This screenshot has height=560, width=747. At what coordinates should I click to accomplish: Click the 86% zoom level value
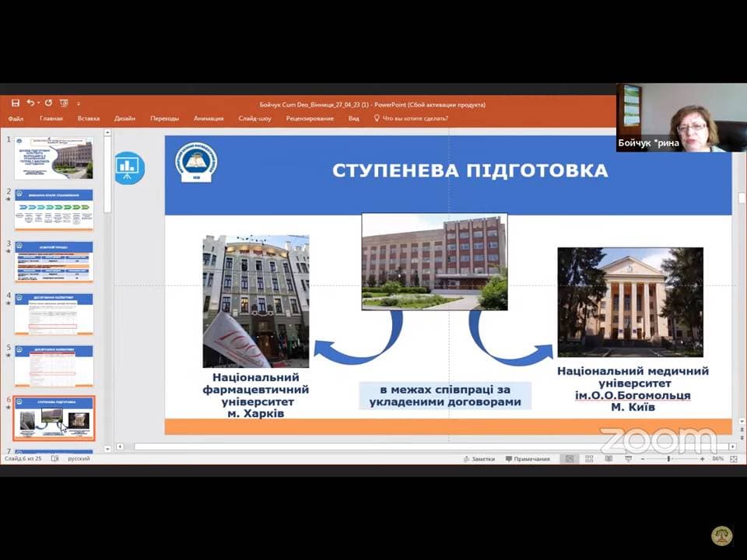click(717, 459)
